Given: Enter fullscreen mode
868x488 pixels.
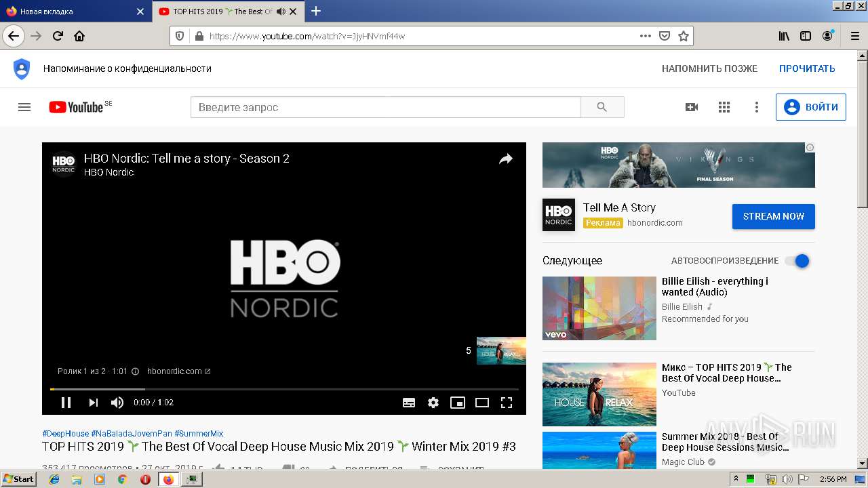Looking at the screenshot, I should (507, 403).
